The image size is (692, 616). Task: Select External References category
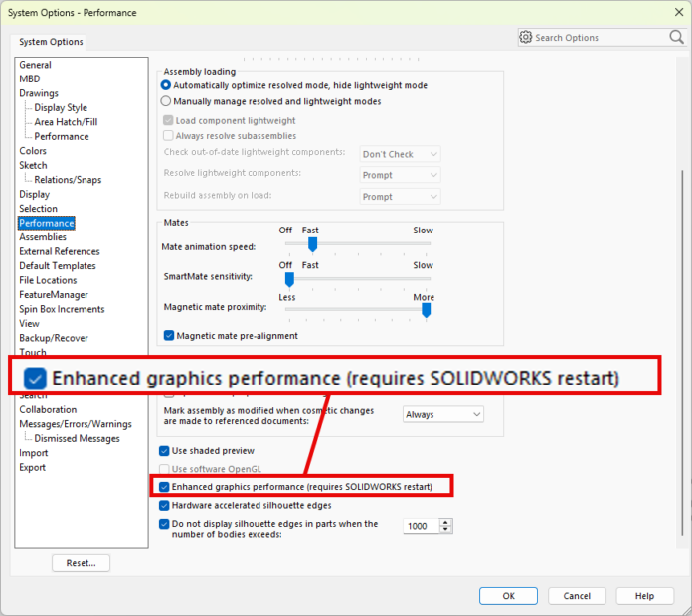(x=59, y=251)
